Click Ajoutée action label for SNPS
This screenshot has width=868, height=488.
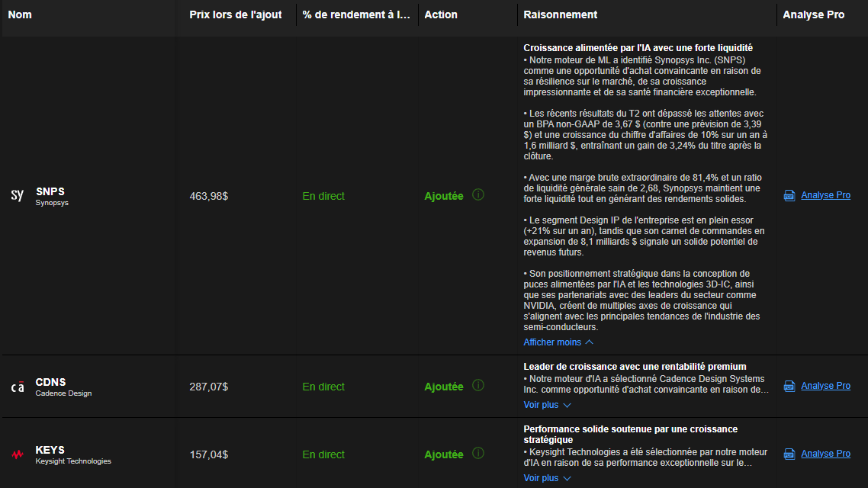pos(443,197)
